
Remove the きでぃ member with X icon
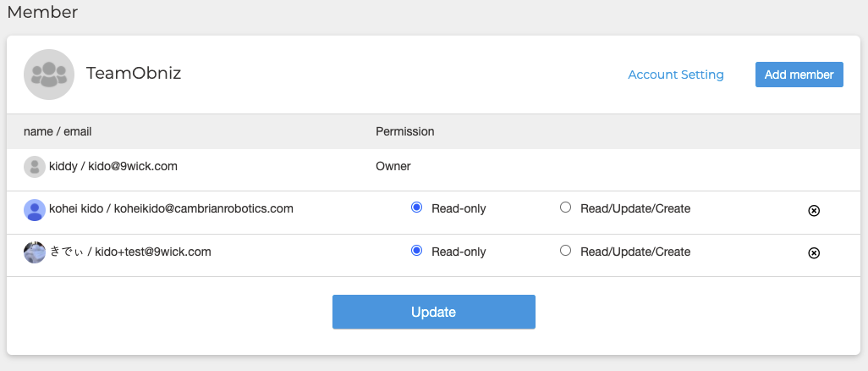pos(814,252)
